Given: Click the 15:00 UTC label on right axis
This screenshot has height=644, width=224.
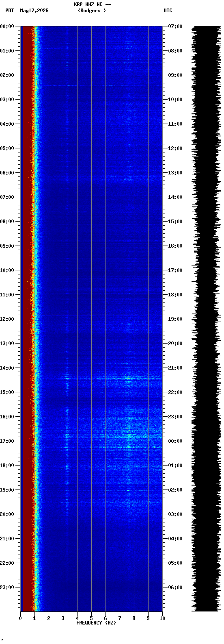Looking at the screenshot, I should (x=175, y=222).
